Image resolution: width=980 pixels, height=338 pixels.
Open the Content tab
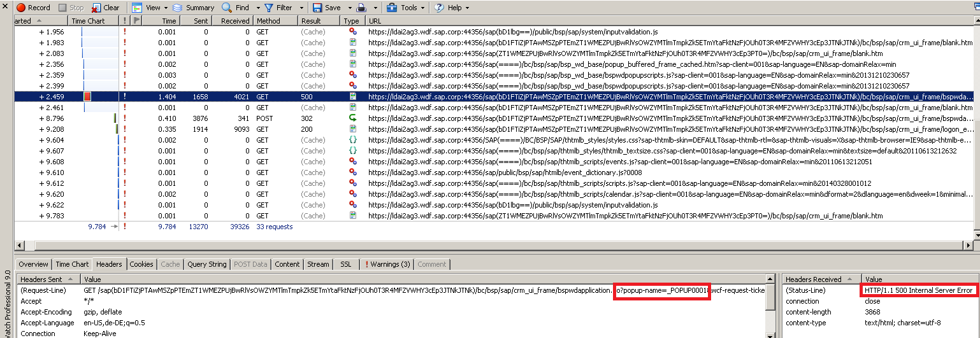click(287, 264)
